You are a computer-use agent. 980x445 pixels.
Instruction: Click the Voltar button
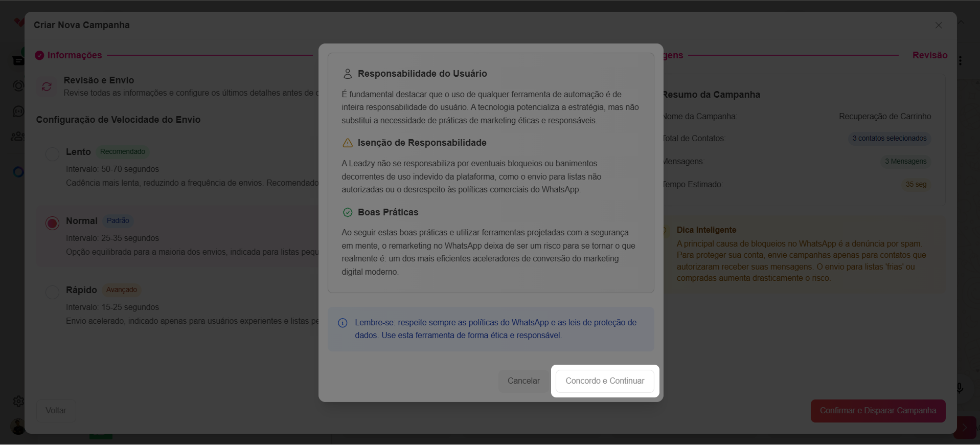click(56, 411)
